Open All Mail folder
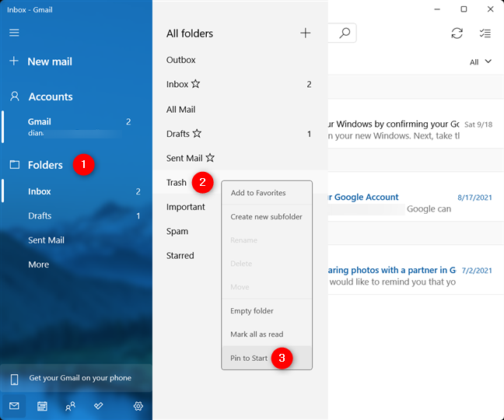The image size is (504, 420). click(x=240, y=109)
